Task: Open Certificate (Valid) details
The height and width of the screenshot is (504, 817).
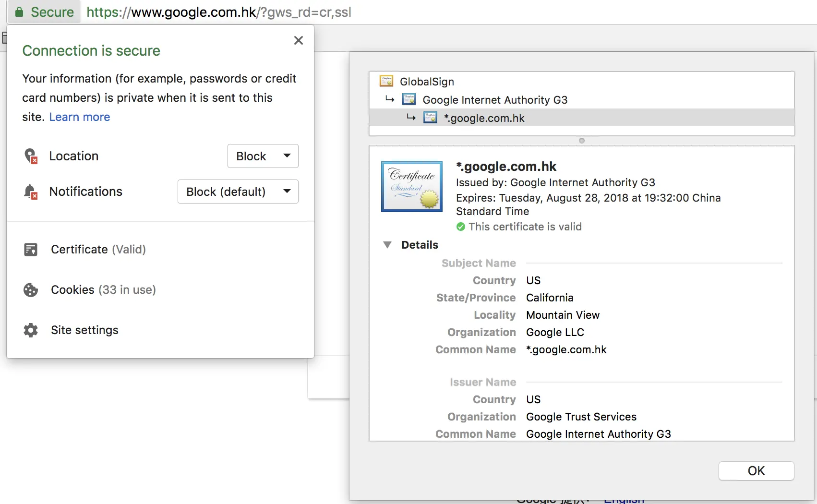Action: 98,250
